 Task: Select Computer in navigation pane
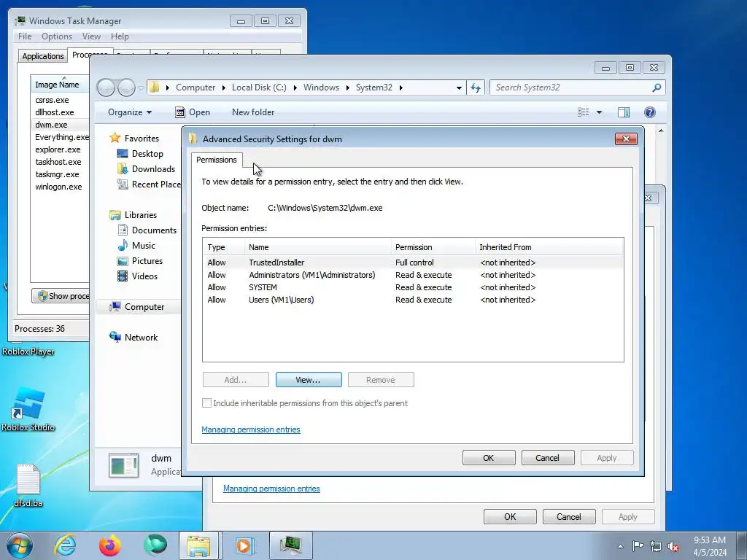click(x=144, y=307)
